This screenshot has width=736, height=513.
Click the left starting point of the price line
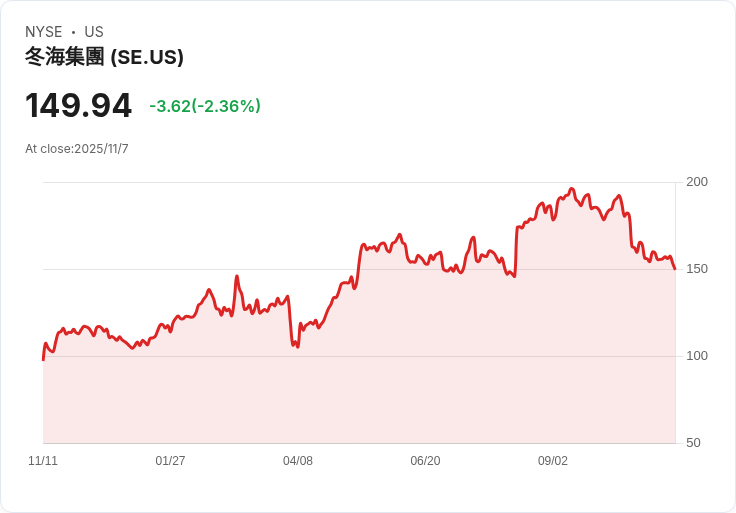pyautogui.click(x=43, y=359)
